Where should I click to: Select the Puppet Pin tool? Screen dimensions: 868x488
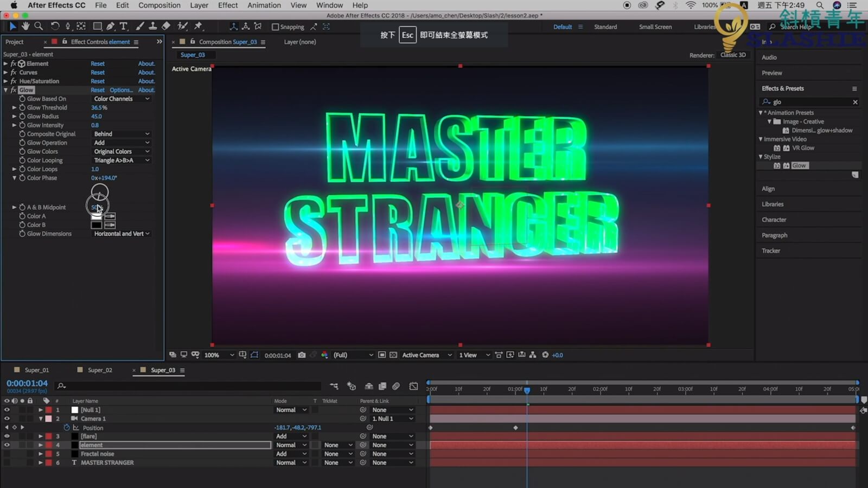199,26
